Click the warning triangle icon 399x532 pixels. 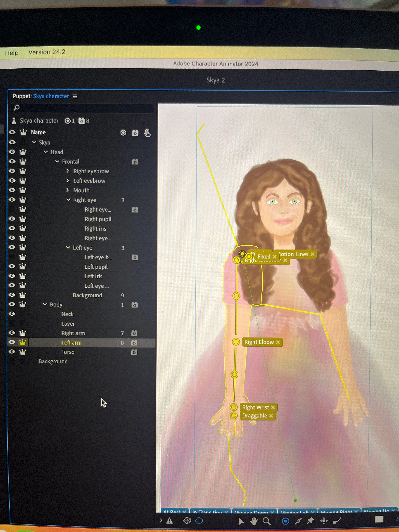[170, 521]
